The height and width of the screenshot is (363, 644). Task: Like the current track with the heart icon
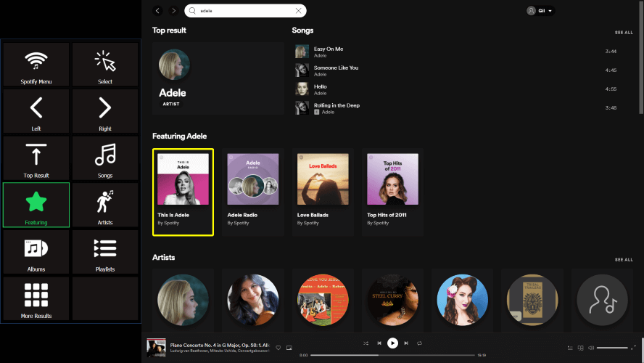click(x=278, y=348)
